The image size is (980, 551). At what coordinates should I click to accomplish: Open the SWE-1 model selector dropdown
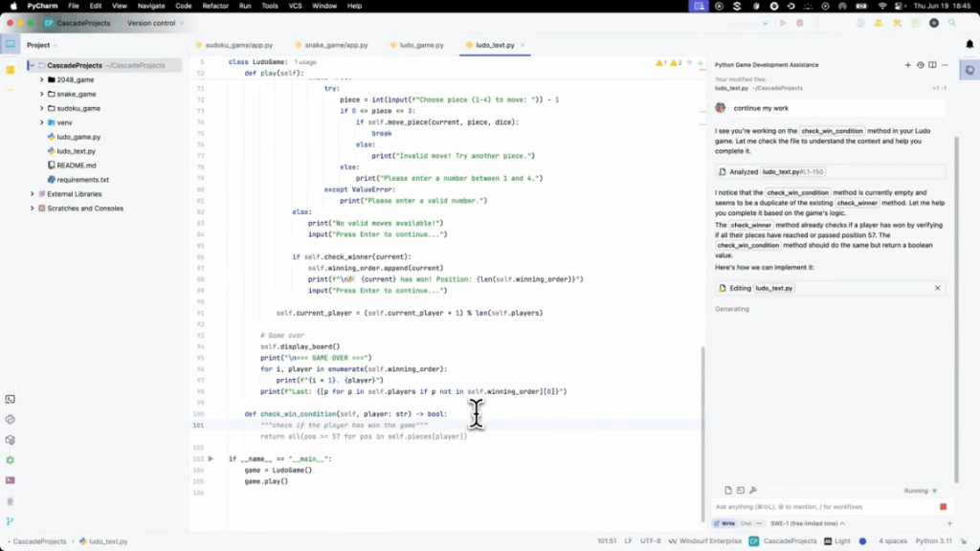tap(808, 523)
